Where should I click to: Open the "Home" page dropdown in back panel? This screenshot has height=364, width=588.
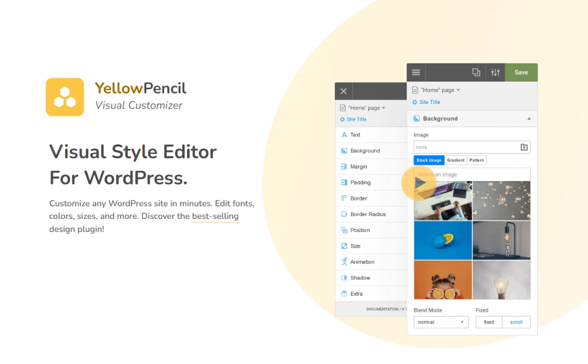(367, 108)
